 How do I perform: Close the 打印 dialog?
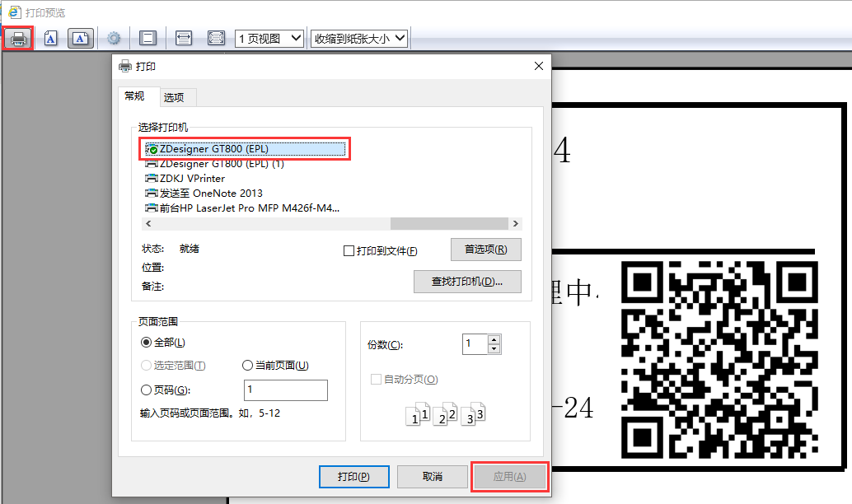click(539, 66)
